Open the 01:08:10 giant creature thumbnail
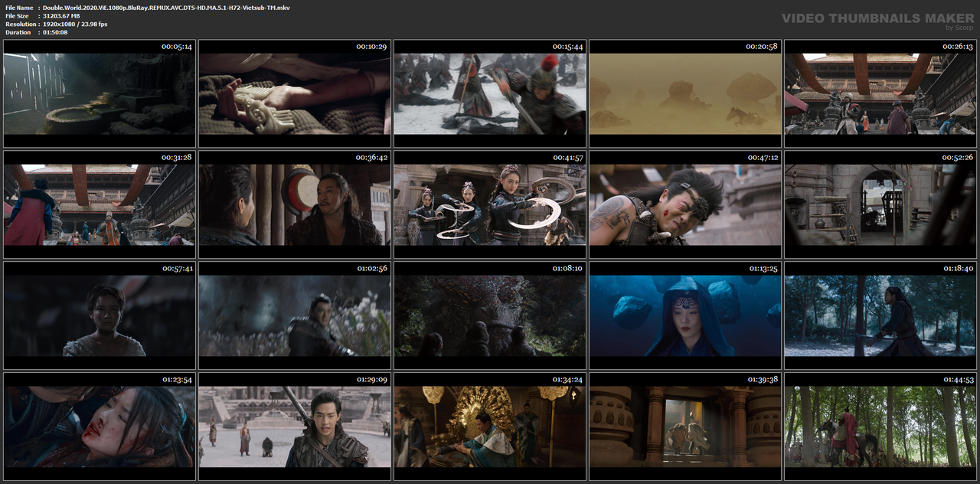 [490, 316]
